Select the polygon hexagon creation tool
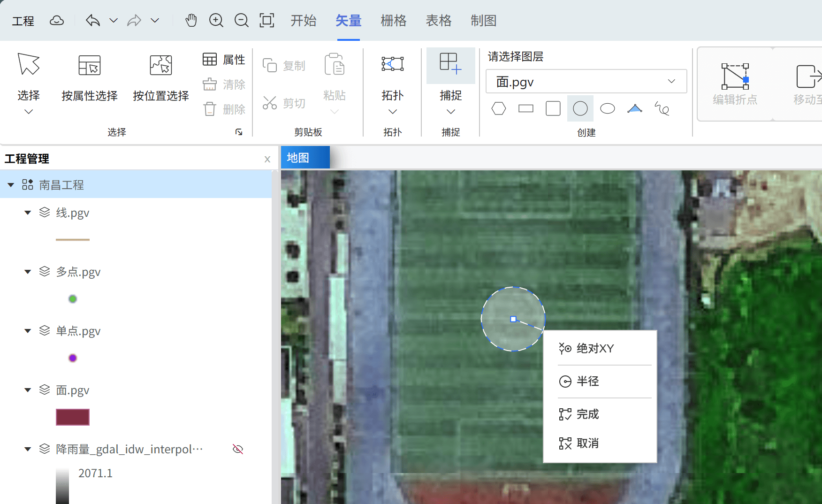The height and width of the screenshot is (504, 822). click(x=498, y=109)
